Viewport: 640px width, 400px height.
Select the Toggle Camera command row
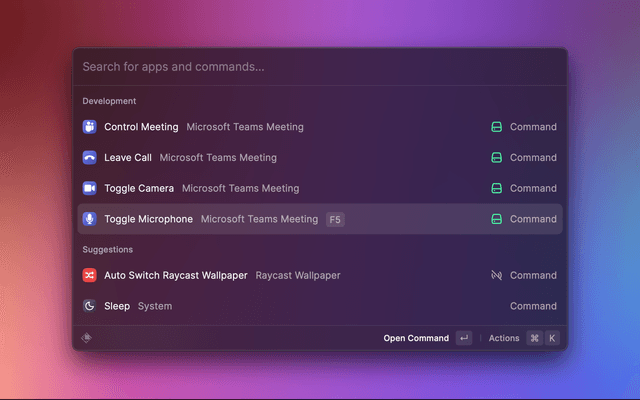tap(300, 188)
